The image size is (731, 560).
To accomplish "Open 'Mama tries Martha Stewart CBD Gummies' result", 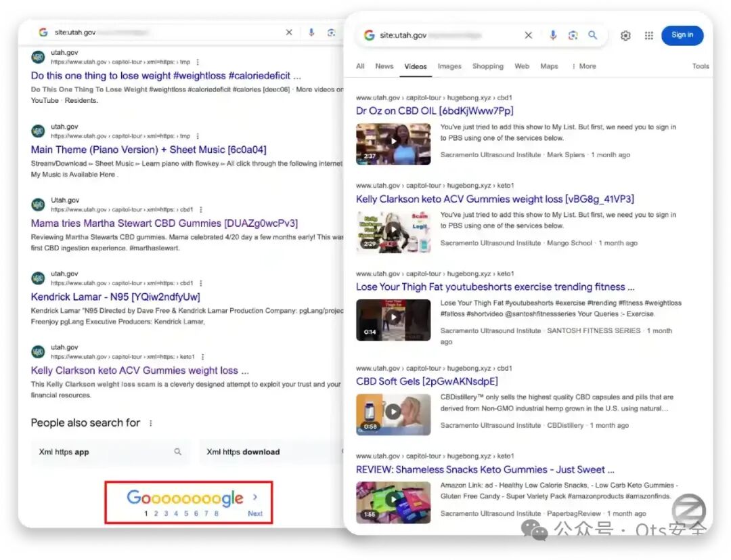I will pyautogui.click(x=164, y=223).
